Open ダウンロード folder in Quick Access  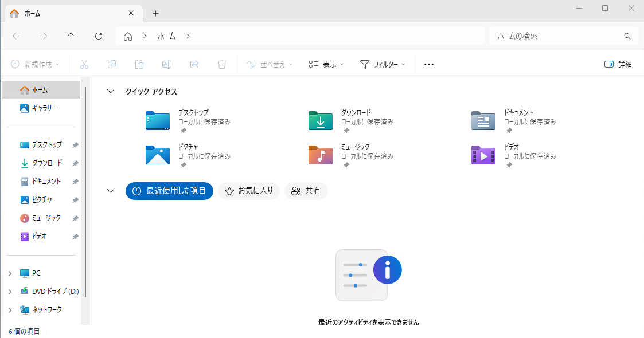click(x=351, y=121)
